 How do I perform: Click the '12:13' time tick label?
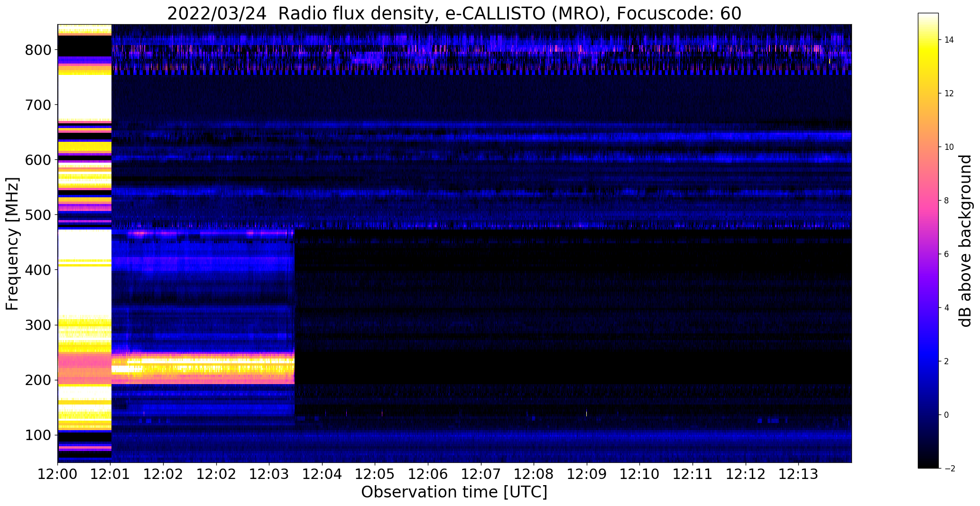798,474
